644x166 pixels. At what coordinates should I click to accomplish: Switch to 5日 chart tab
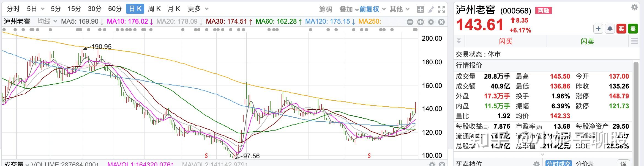pos(32,9)
